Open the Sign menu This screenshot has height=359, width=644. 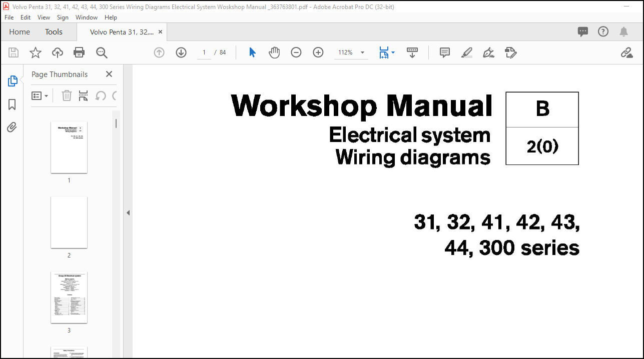(63, 17)
